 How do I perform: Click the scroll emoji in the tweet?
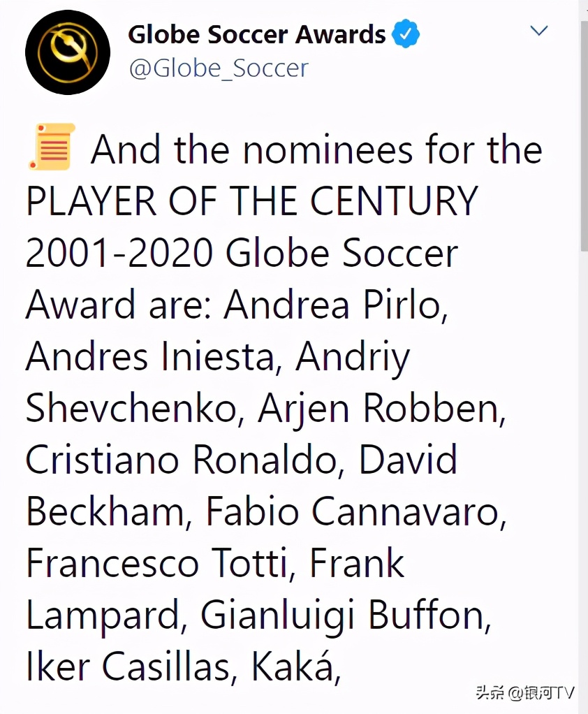(51, 147)
